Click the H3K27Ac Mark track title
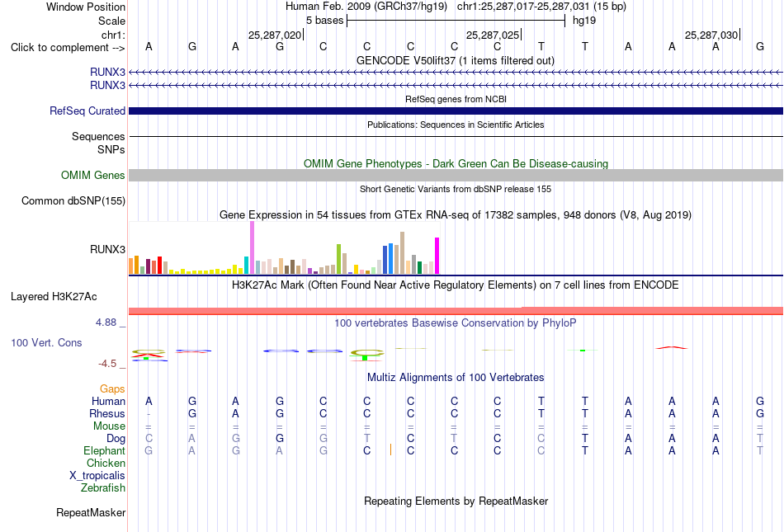This screenshot has width=784, height=532. pyautogui.click(x=455, y=285)
